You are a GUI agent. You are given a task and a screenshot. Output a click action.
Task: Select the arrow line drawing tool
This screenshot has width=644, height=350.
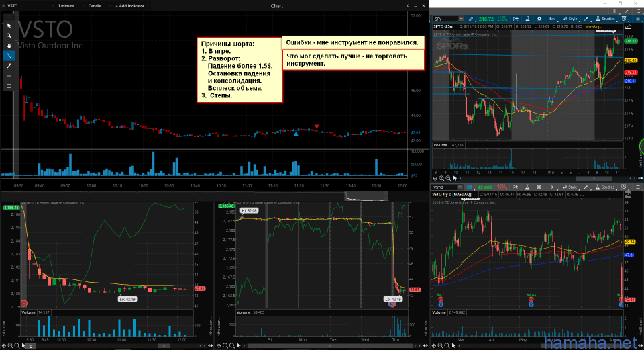pyautogui.click(x=9, y=66)
